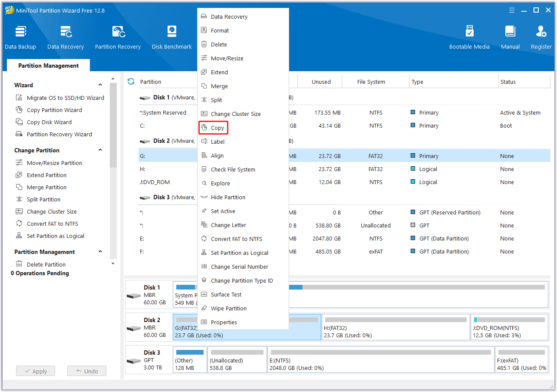Collapse the Wizard section
The height and width of the screenshot is (392, 557).
tap(100, 85)
